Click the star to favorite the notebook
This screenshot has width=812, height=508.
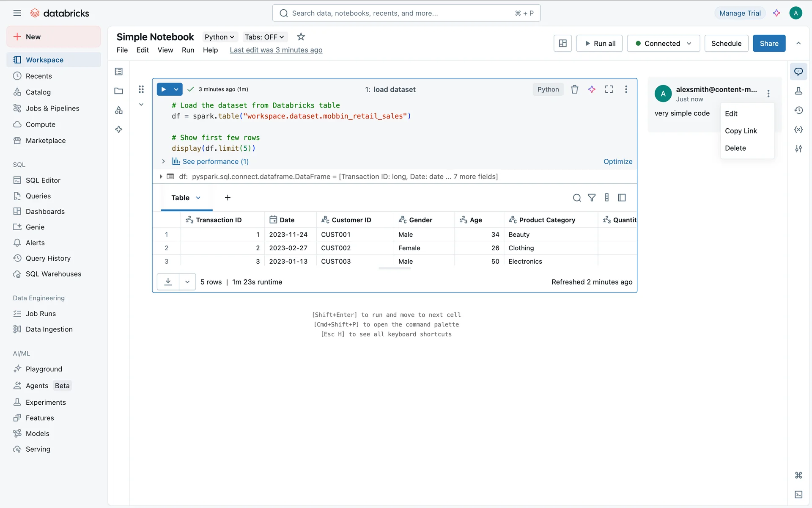point(301,37)
